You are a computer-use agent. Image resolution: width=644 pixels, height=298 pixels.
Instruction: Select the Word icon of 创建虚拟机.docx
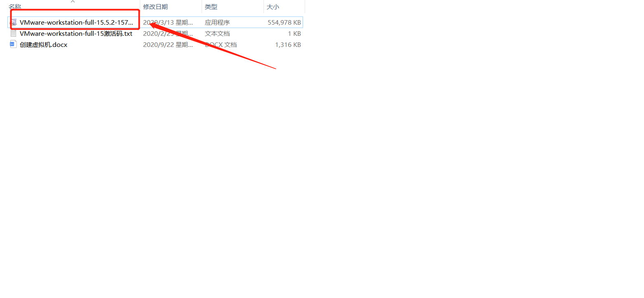pyautogui.click(x=14, y=44)
